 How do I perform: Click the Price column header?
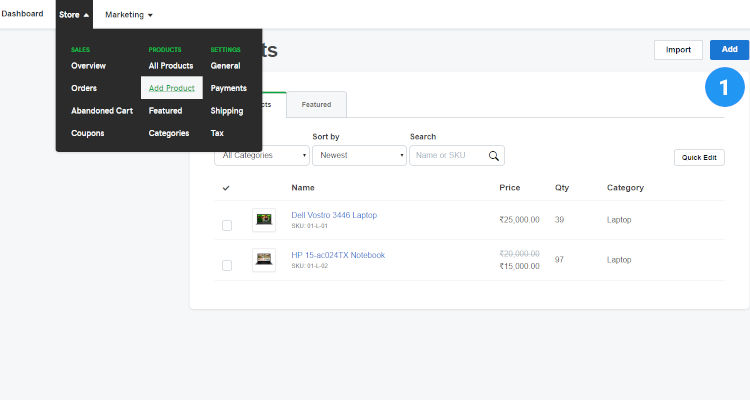point(510,188)
